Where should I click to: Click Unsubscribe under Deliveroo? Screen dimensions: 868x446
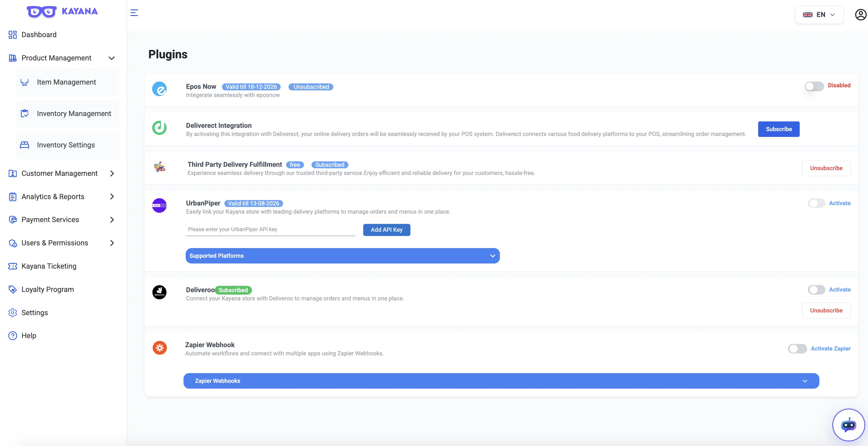(826, 310)
